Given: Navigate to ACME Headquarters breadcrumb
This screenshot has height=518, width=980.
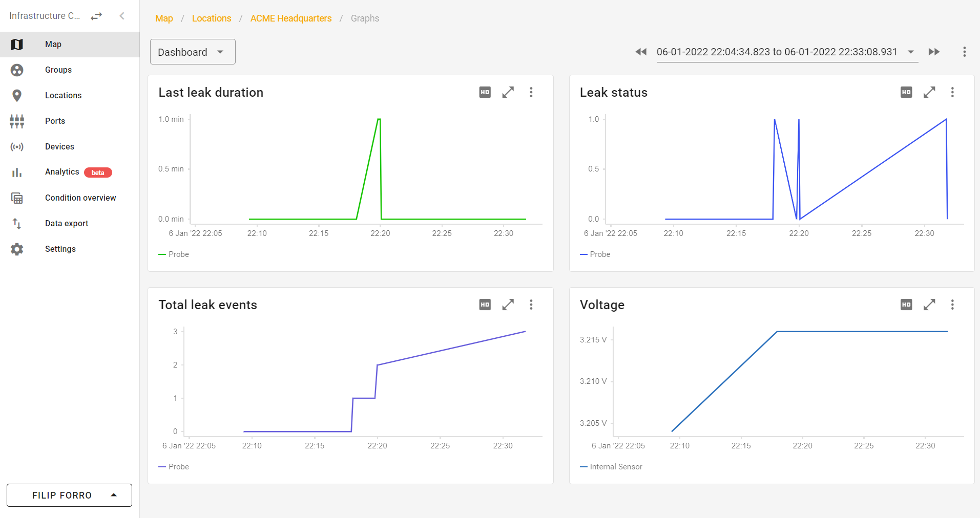Looking at the screenshot, I should coord(290,18).
